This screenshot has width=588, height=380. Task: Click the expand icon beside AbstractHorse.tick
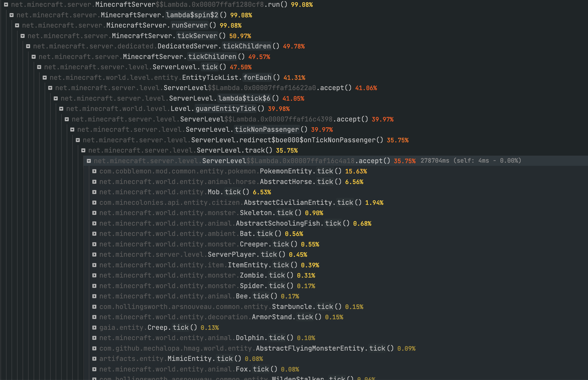pos(95,182)
